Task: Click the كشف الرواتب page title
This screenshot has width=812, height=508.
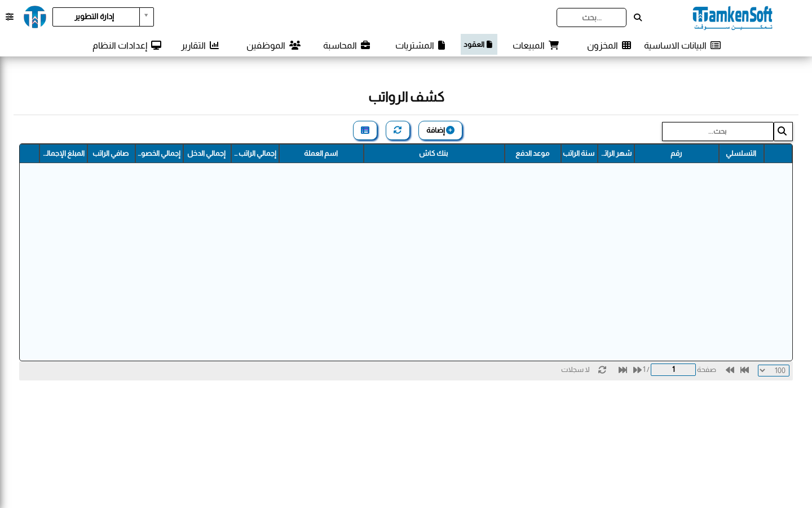Action: (x=406, y=97)
